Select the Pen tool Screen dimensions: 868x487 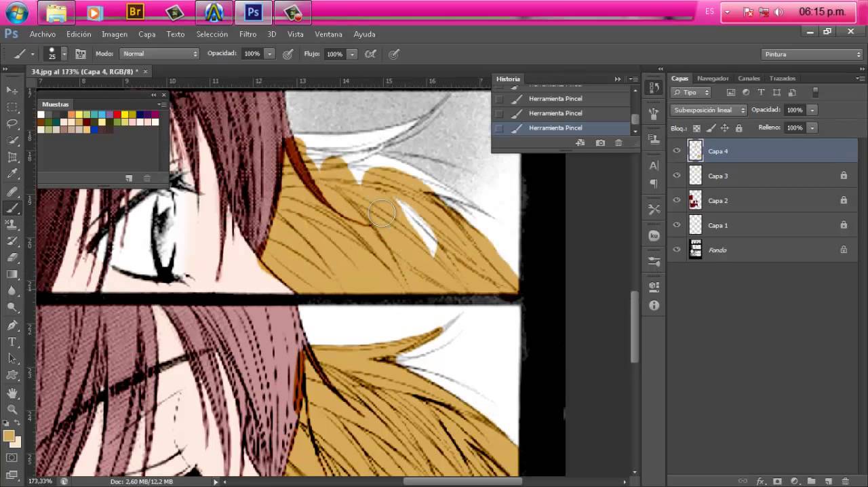[x=12, y=326]
